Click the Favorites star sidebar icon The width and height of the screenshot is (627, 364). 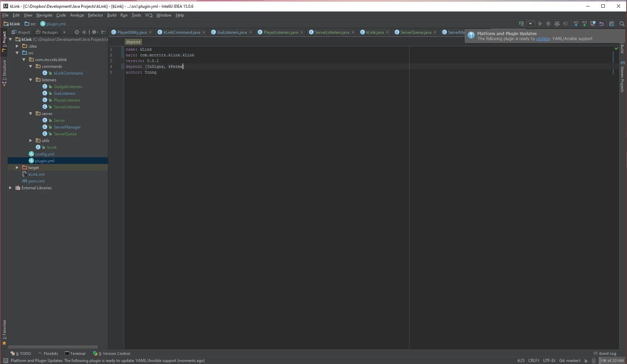click(4, 343)
